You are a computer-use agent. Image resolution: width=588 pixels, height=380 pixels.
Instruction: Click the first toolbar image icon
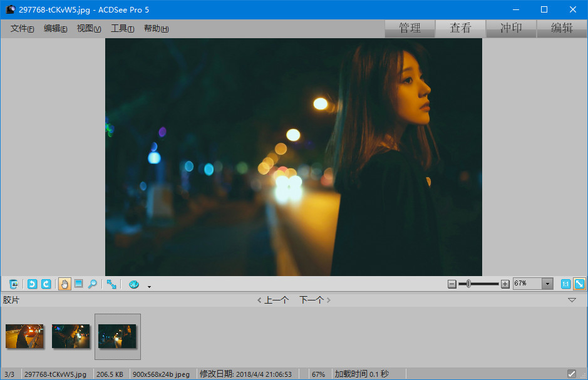[x=14, y=284]
